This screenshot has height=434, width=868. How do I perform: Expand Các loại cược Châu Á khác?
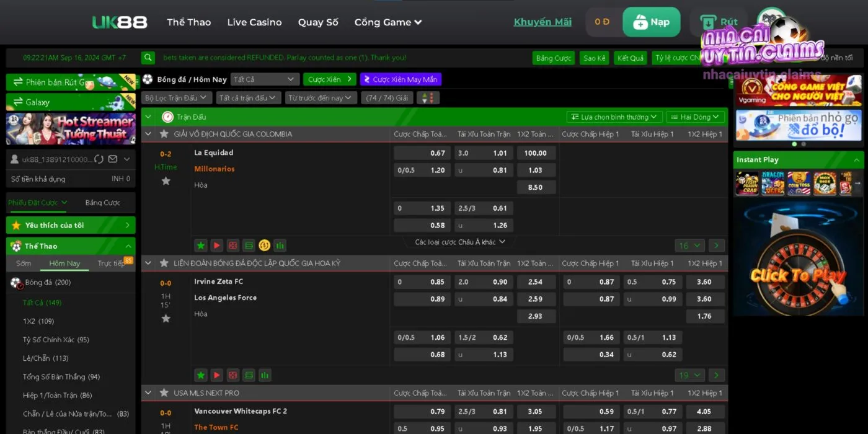460,242
